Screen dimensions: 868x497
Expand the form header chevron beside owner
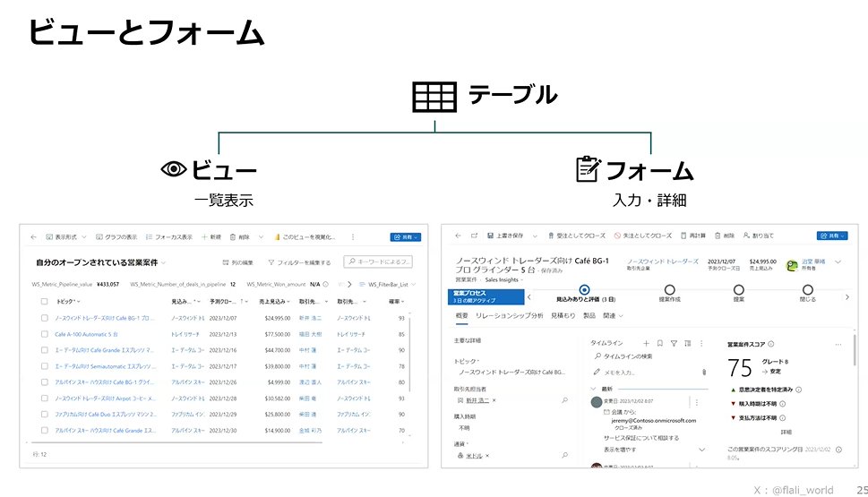(838, 261)
